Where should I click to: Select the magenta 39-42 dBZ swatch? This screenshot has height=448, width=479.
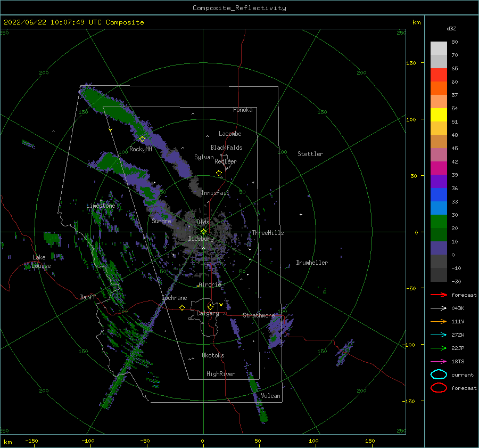[x=439, y=168]
